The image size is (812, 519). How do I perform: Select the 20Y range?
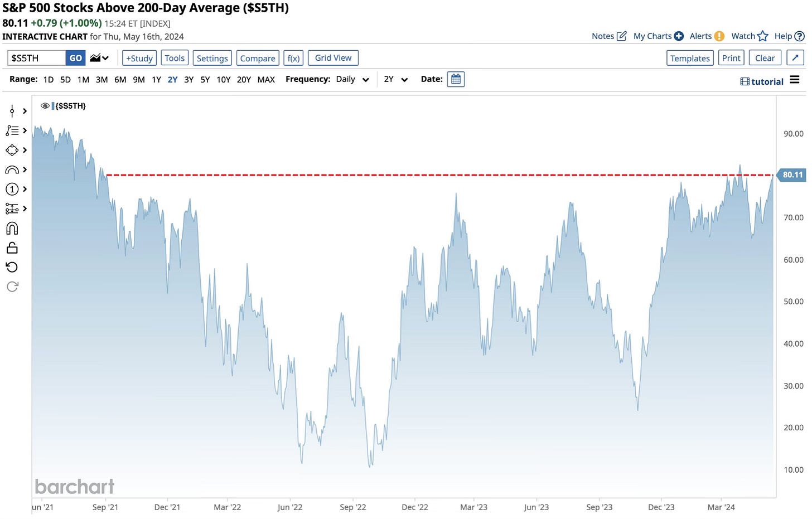coord(244,80)
